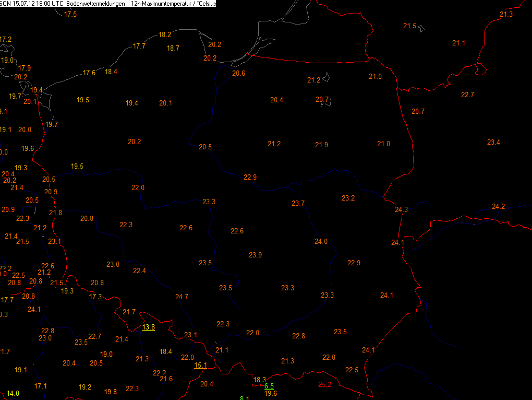The height and width of the screenshot is (400, 532).
Task: Click the 24.0 temperature value
Action: (321, 241)
